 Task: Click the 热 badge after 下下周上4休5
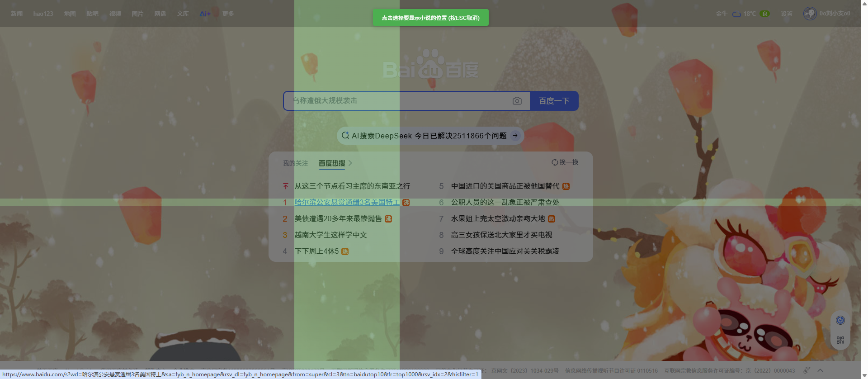[345, 251]
